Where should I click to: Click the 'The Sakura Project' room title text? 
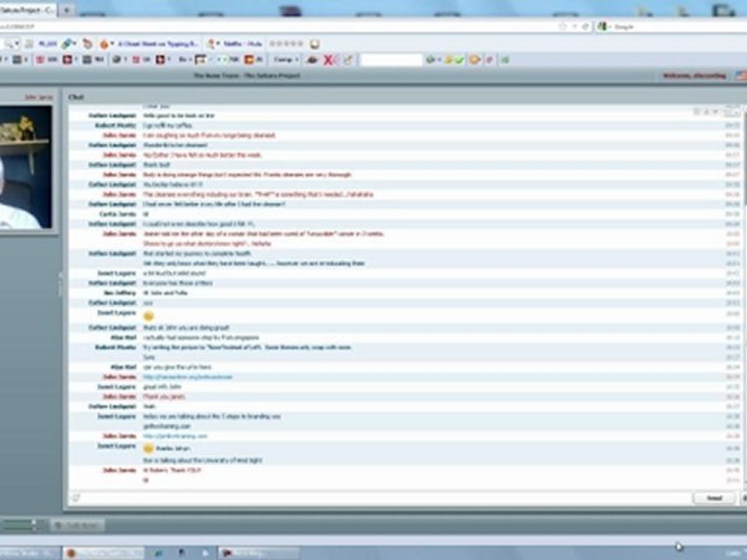[272, 75]
